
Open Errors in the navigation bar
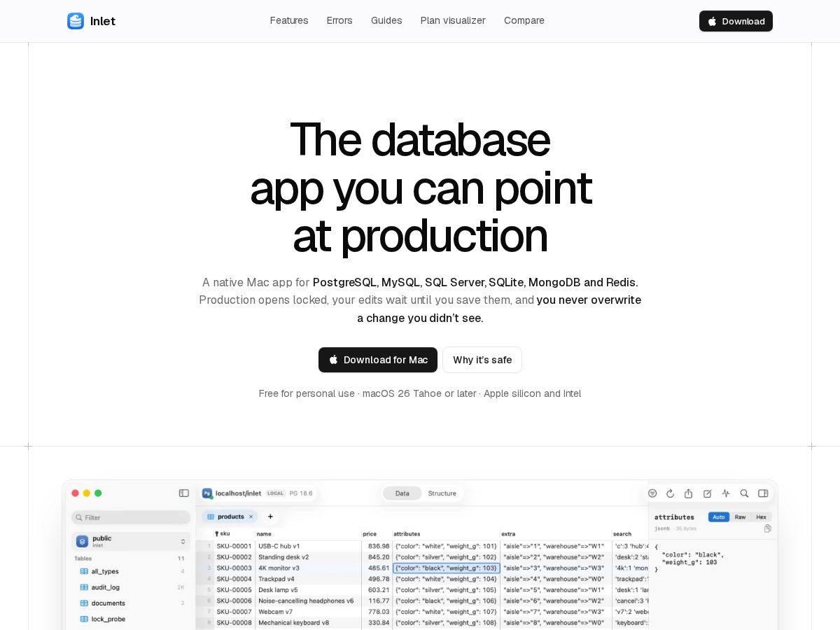(x=339, y=20)
